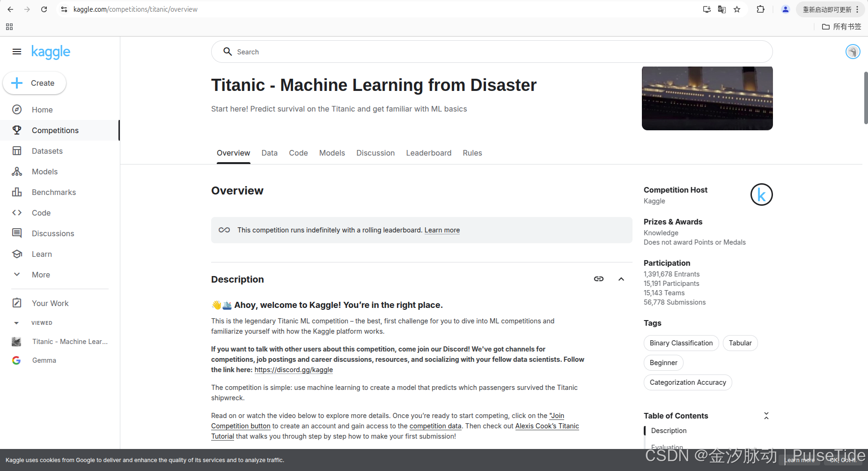
Task: Collapse the VIEWED section
Action: (x=16, y=323)
